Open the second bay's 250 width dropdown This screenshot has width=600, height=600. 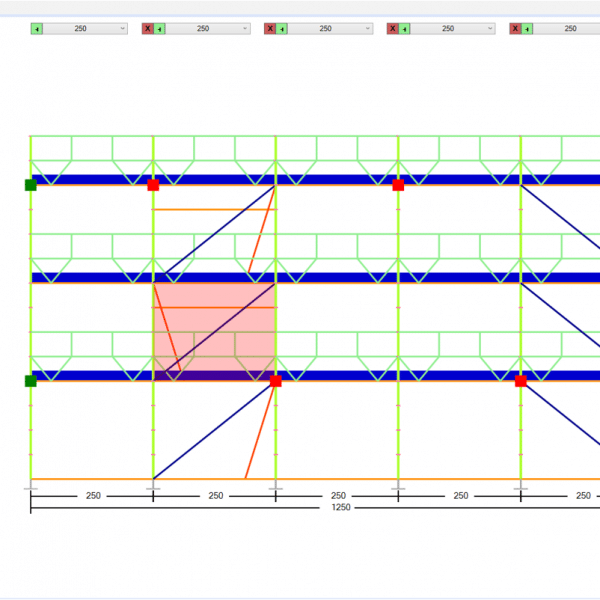[208, 29]
